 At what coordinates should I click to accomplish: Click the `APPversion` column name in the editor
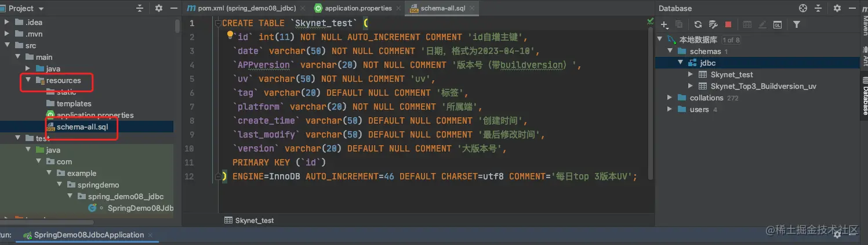tap(264, 65)
